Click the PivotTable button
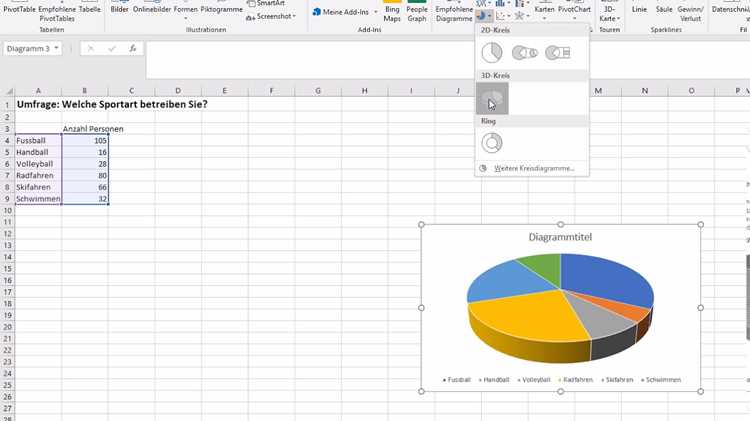The width and height of the screenshot is (750, 421). point(19,10)
